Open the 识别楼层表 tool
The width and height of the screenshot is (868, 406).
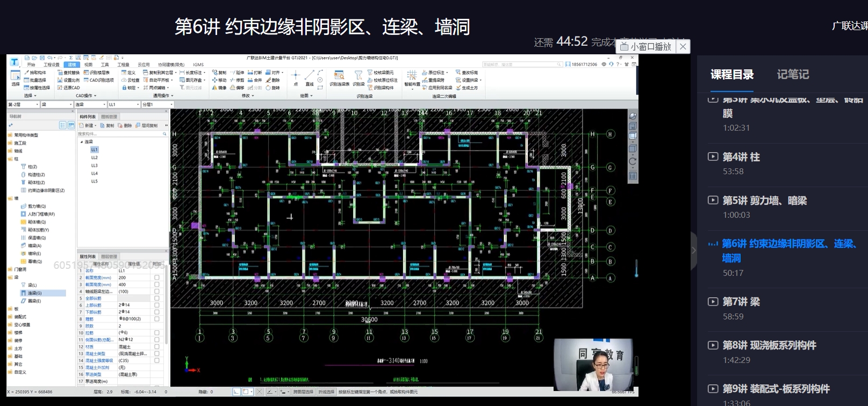(96, 73)
